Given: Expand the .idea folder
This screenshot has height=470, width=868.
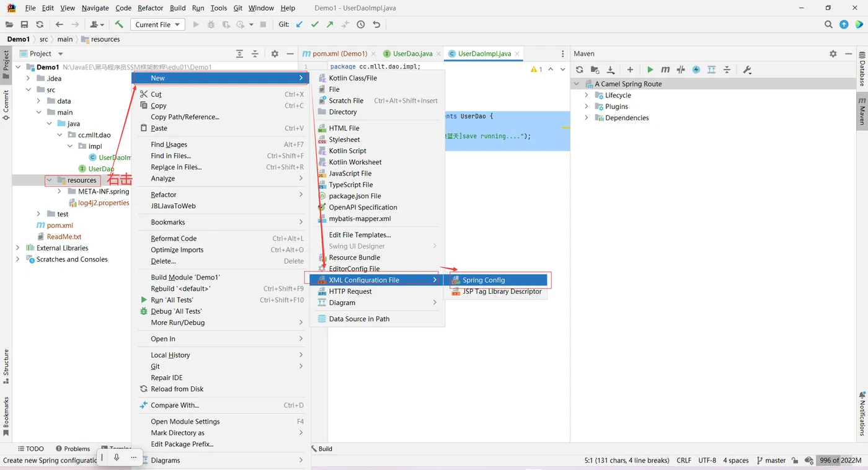Looking at the screenshot, I should [28, 78].
